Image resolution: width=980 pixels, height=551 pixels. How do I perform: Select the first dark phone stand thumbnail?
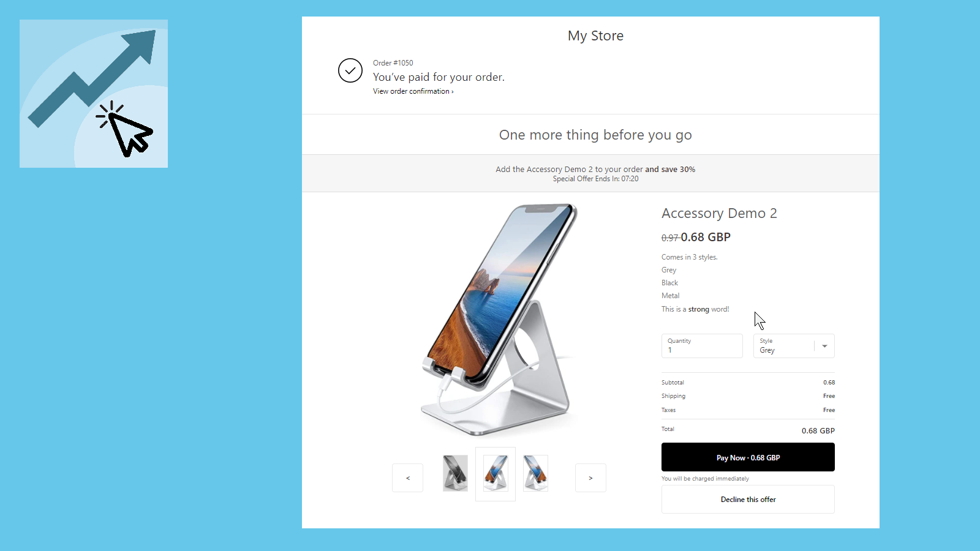[x=455, y=473]
